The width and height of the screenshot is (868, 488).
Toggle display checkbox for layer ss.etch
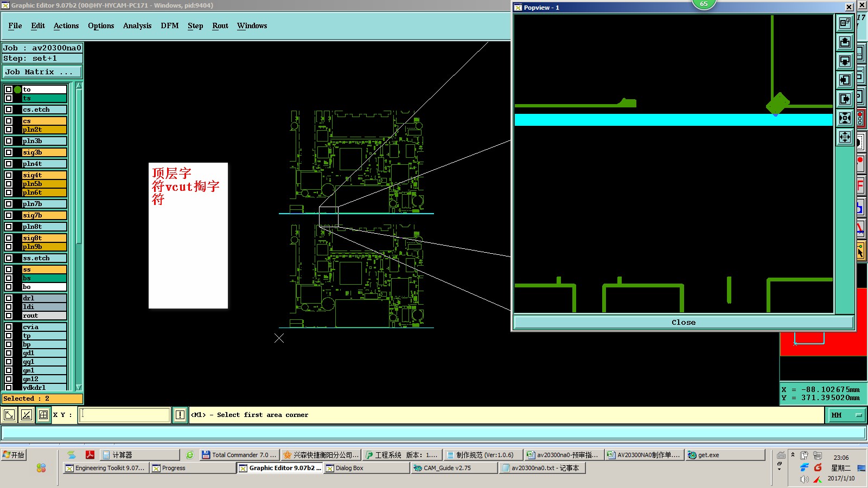pos(9,258)
